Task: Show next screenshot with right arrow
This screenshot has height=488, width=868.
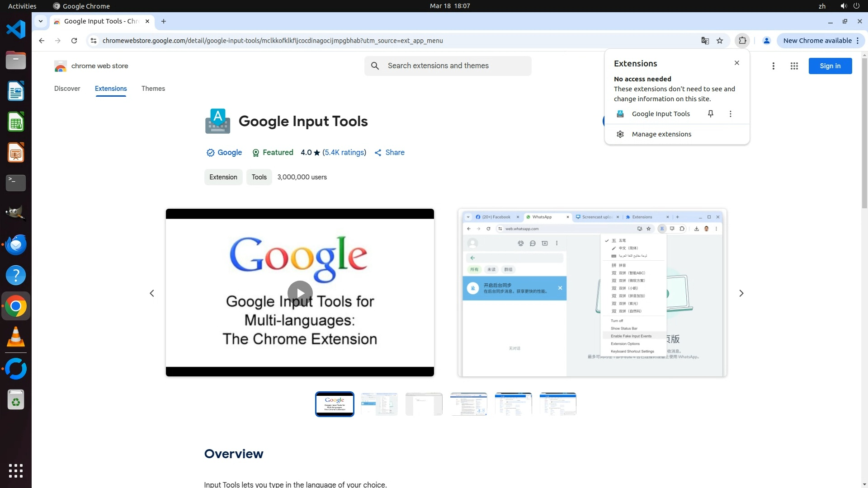Action: coord(741,293)
